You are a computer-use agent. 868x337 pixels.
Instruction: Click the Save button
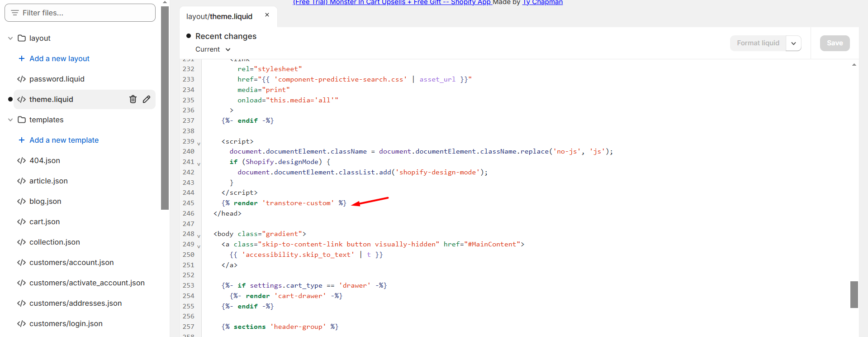pyautogui.click(x=835, y=43)
